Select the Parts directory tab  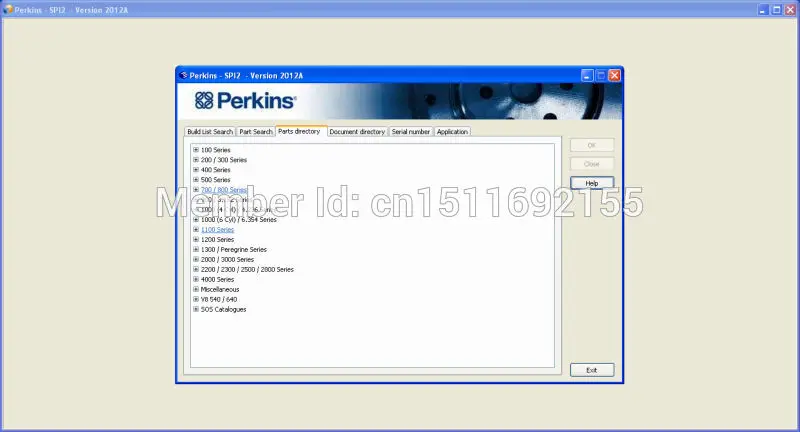point(299,131)
